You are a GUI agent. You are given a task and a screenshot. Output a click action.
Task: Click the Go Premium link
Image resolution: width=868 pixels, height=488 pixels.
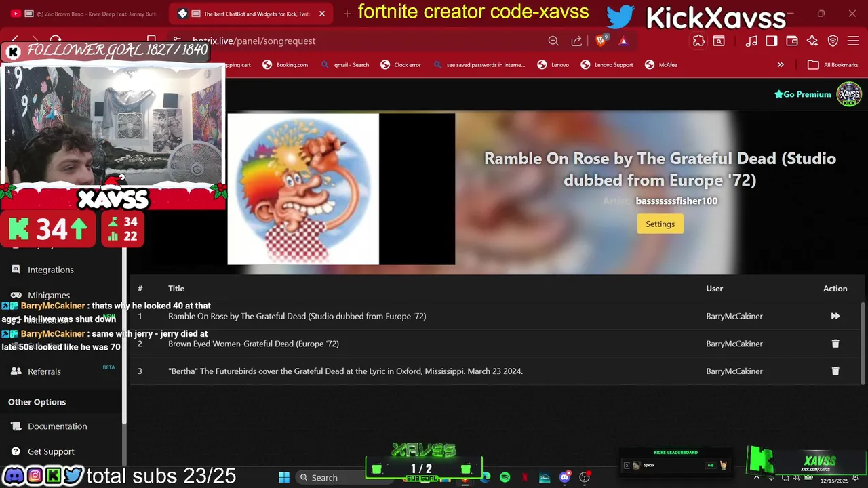[x=803, y=94]
